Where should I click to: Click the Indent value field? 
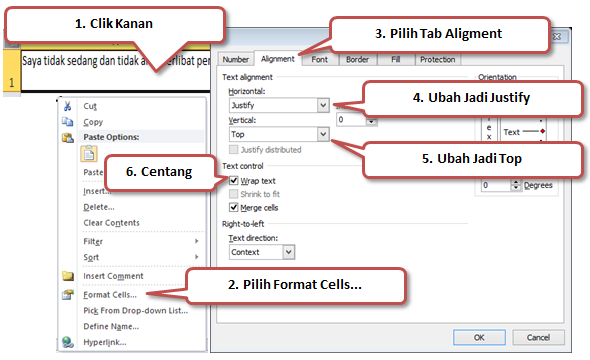point(351,120)
